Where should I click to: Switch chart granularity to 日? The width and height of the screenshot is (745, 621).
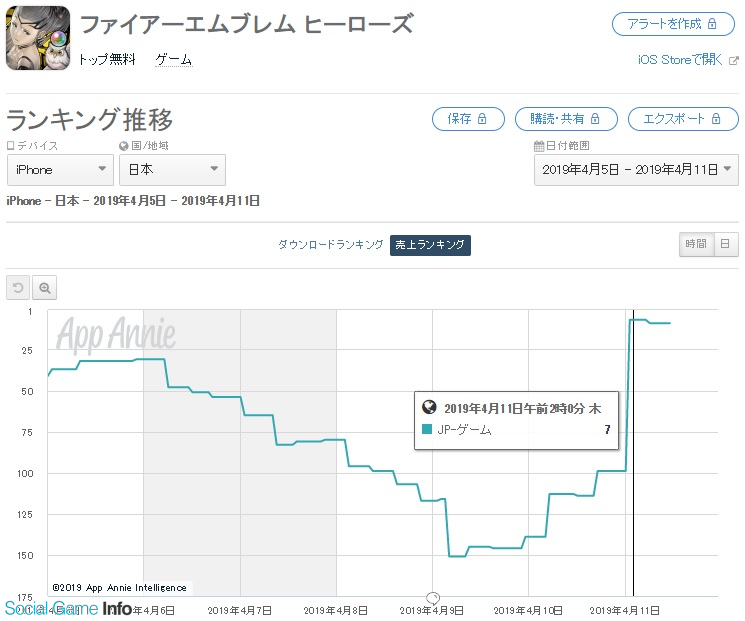pos(726,244)
